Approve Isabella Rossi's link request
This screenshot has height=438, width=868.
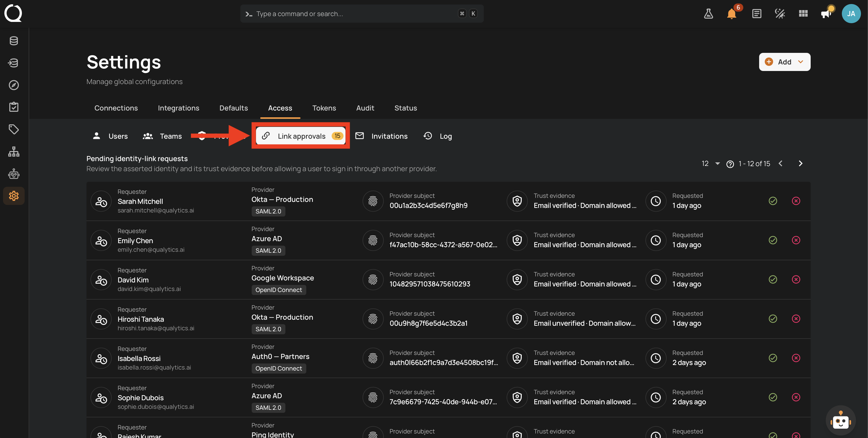point(773,358)
